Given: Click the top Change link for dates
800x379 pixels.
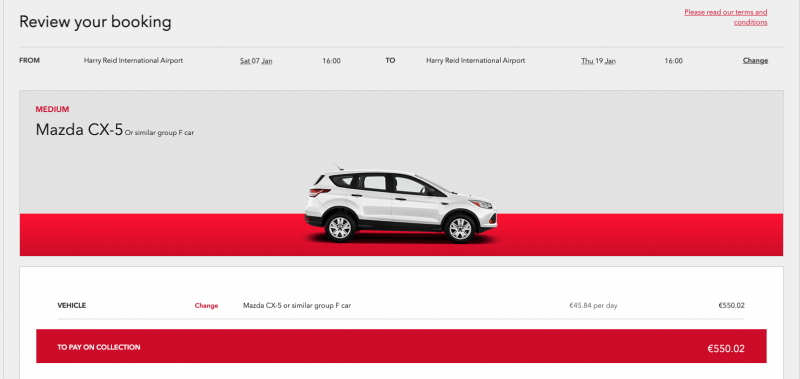Looking at the screenshot, I should (755, 60).
